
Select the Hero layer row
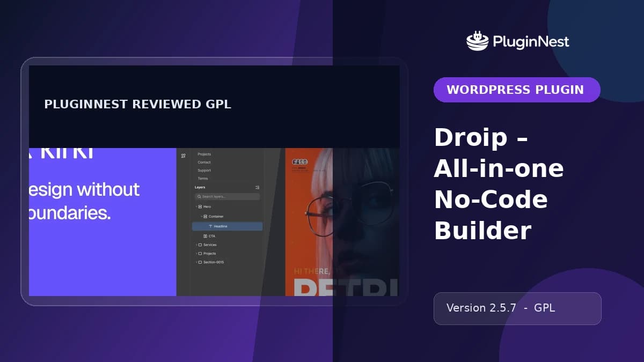point(228,206)
